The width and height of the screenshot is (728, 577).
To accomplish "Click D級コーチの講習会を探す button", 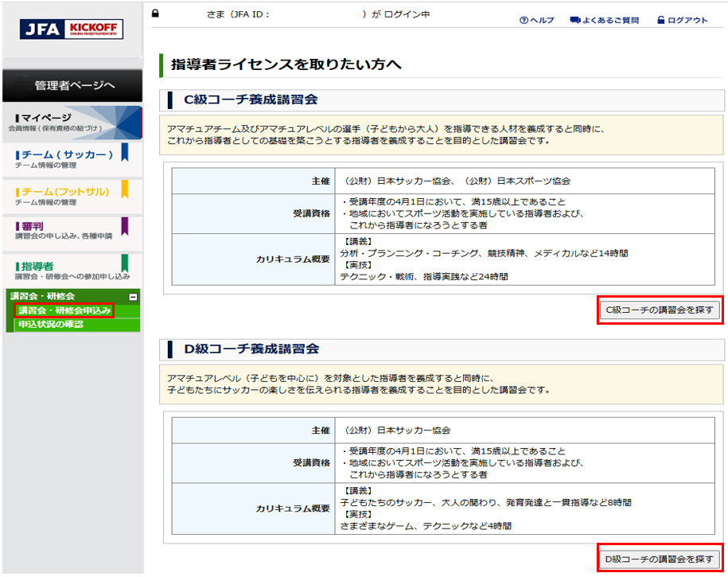I will point(660,559).
